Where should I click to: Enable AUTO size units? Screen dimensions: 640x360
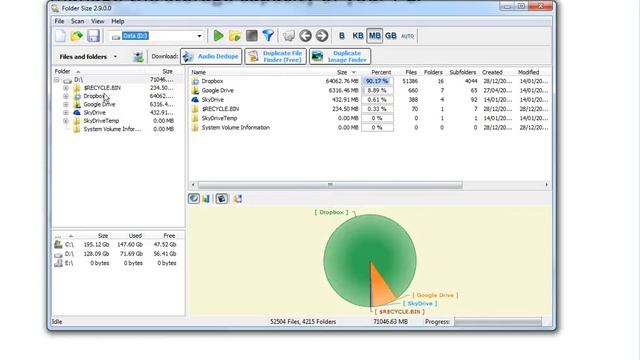coord(407,36)
